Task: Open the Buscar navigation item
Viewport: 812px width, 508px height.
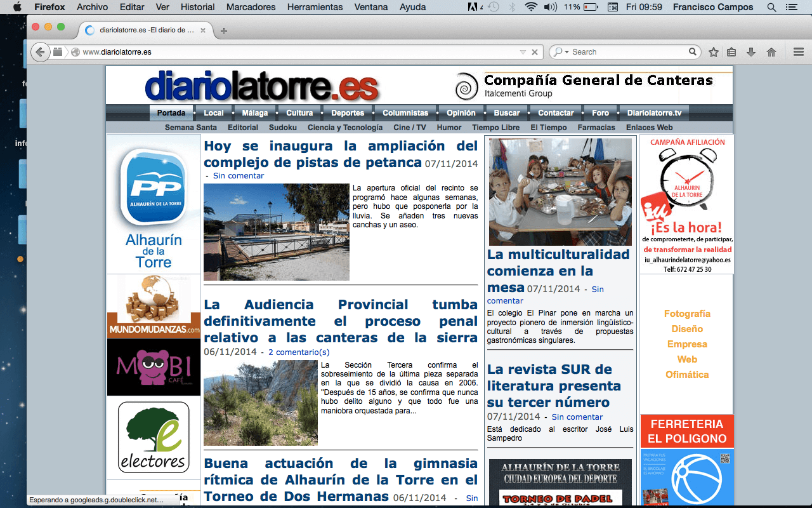Action: 507,113
